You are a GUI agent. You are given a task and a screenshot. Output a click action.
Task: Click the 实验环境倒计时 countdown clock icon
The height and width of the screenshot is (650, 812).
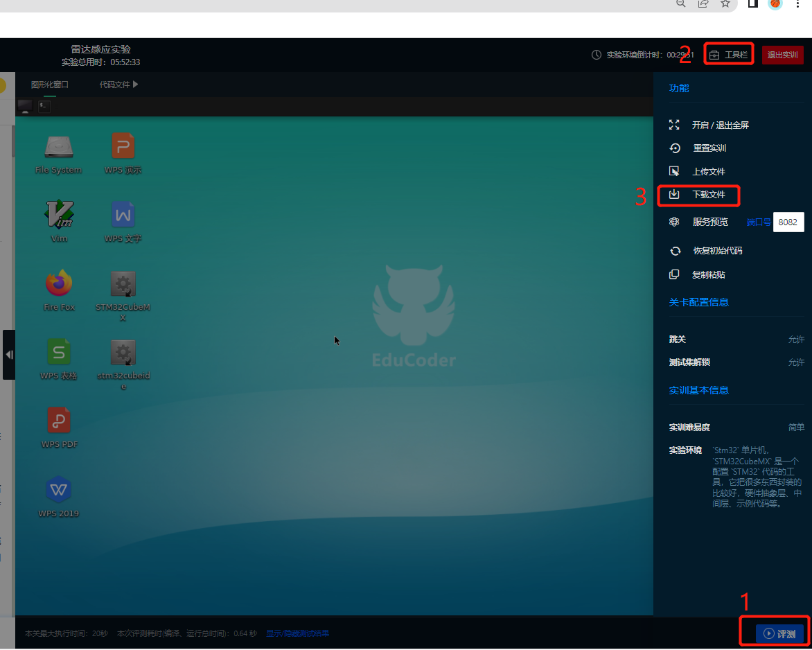pos(596,54)
